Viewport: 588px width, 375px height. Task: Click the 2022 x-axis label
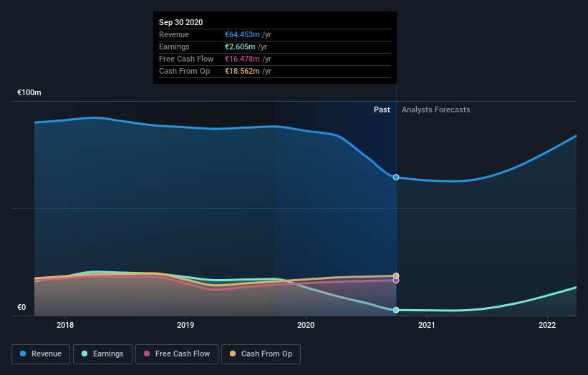(547, 325)
